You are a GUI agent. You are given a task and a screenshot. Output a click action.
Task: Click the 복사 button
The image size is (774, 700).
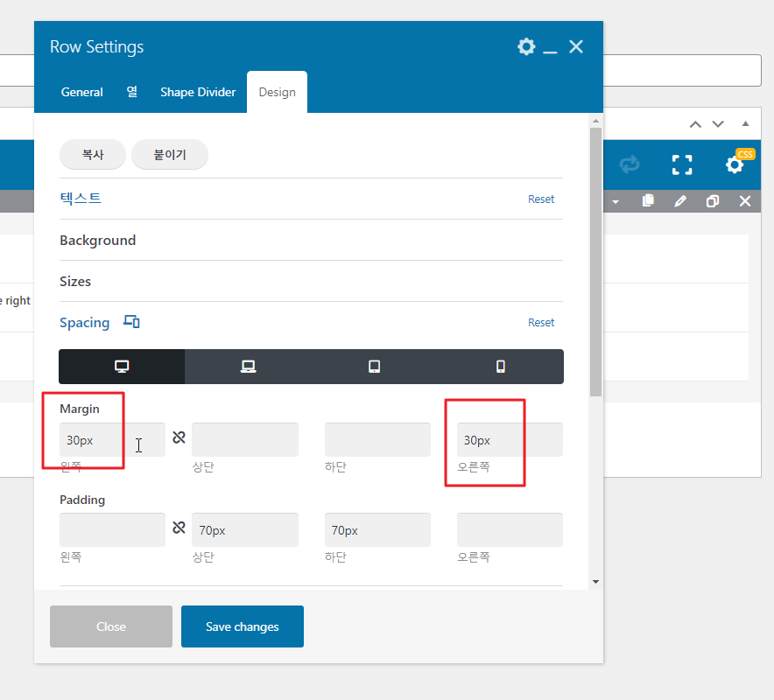(93, 154)
